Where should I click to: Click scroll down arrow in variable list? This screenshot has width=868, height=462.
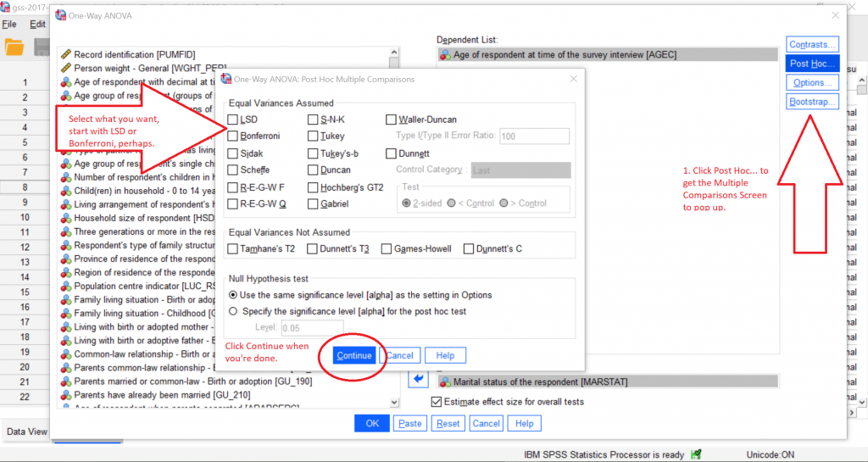coord(393,403)
